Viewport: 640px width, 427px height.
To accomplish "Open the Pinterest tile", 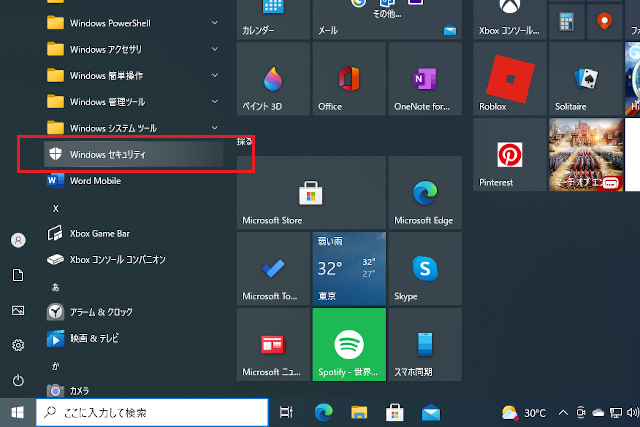I will 510,155.
